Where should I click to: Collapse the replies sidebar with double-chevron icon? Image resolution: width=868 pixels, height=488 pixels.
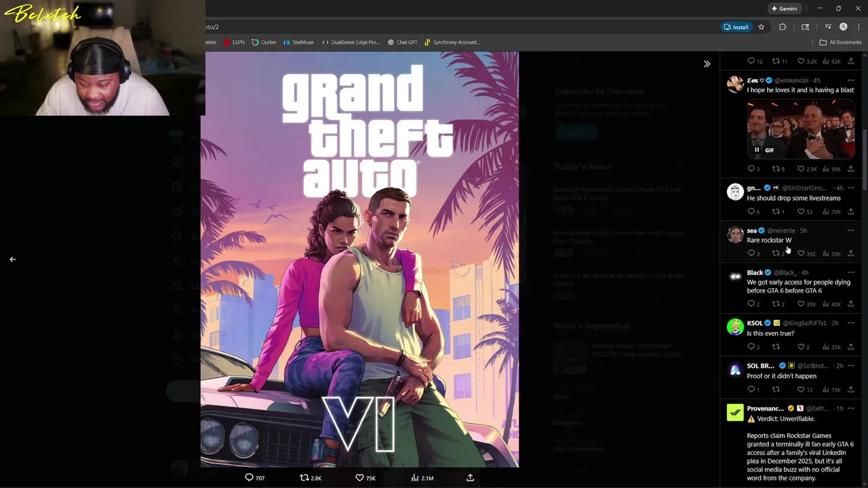click(707, 64)
